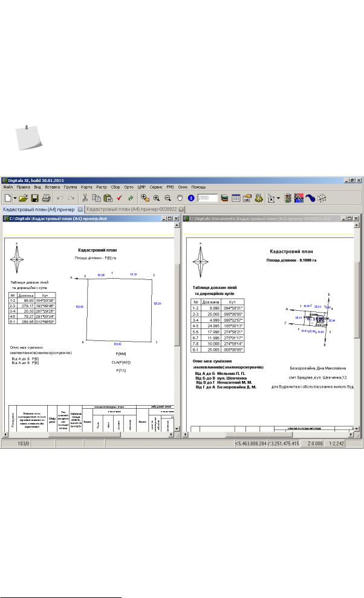
Task: Copy selection using the Copy icon
Action: (96, 198)
